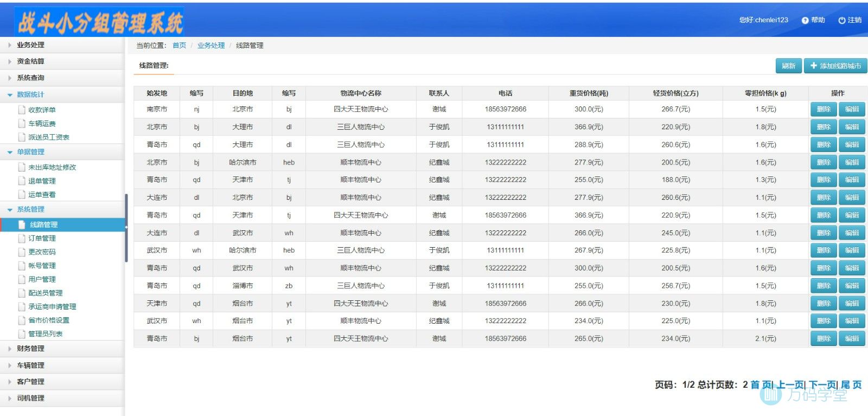Click the 业务处理 breadcrumb link
The height and width of the screenshot is (416, 868).
(211, 46)
